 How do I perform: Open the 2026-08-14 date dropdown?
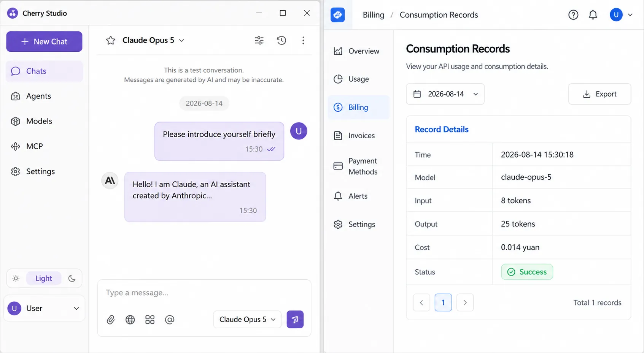coord(445,94)
